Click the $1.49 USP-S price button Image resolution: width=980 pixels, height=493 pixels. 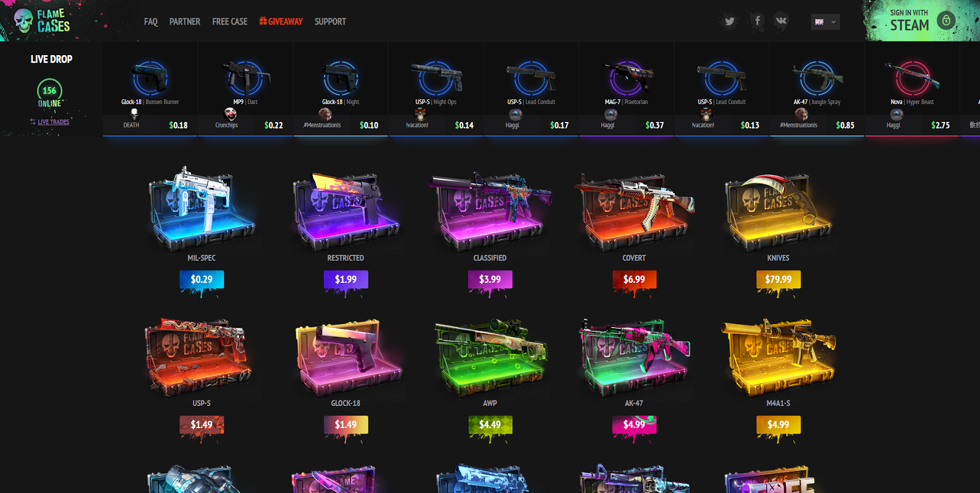tap(202, 424)
